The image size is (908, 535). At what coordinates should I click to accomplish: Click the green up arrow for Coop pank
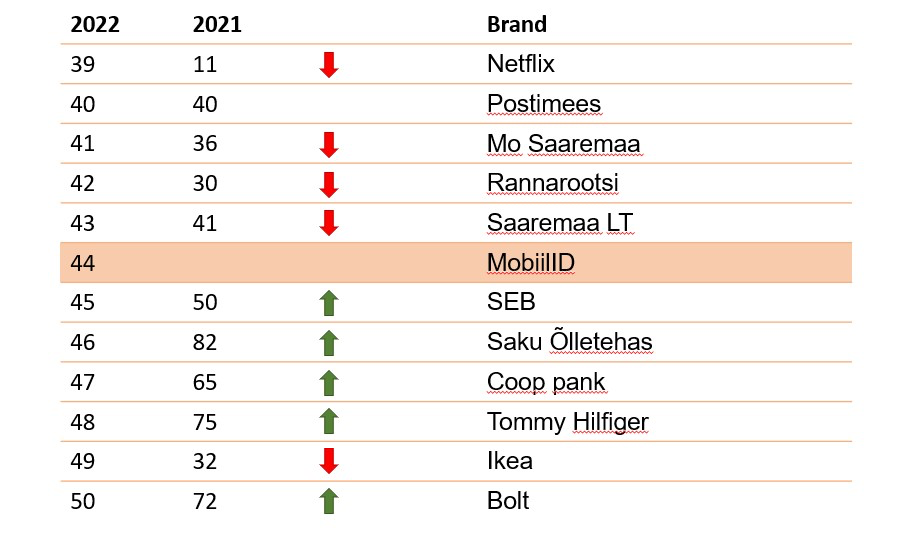(329, 383)
